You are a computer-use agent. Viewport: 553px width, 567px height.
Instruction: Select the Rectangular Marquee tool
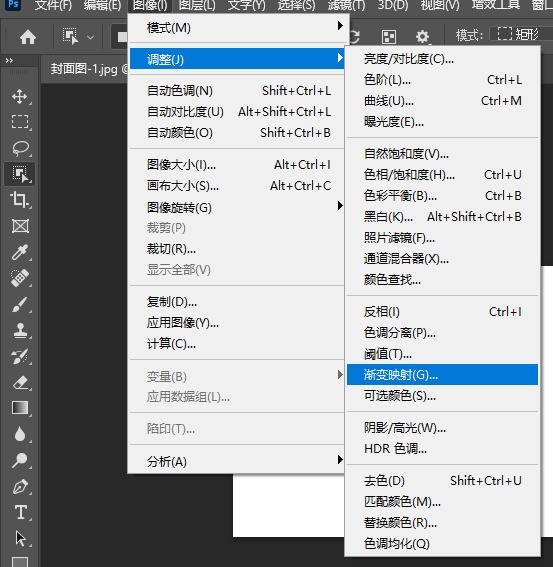[20, 122]
